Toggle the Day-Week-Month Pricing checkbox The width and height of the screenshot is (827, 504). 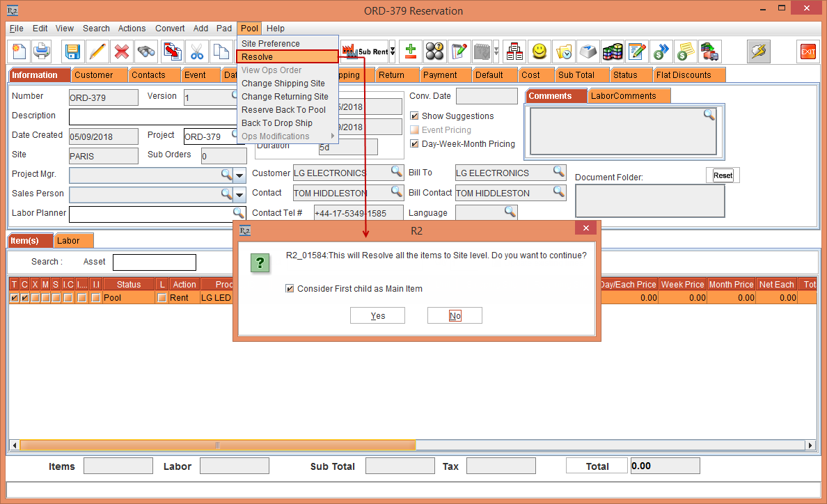point(415,144)
